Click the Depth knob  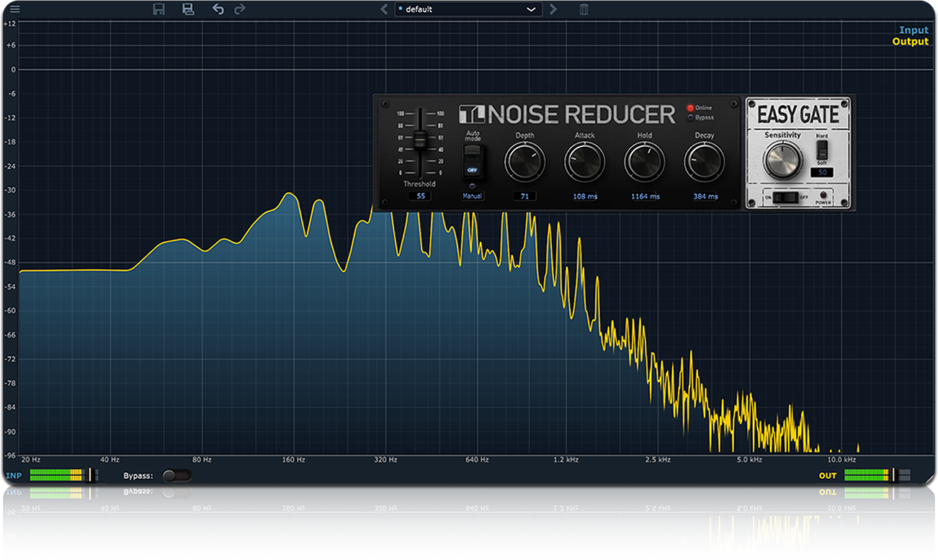(x=524, y=161)
